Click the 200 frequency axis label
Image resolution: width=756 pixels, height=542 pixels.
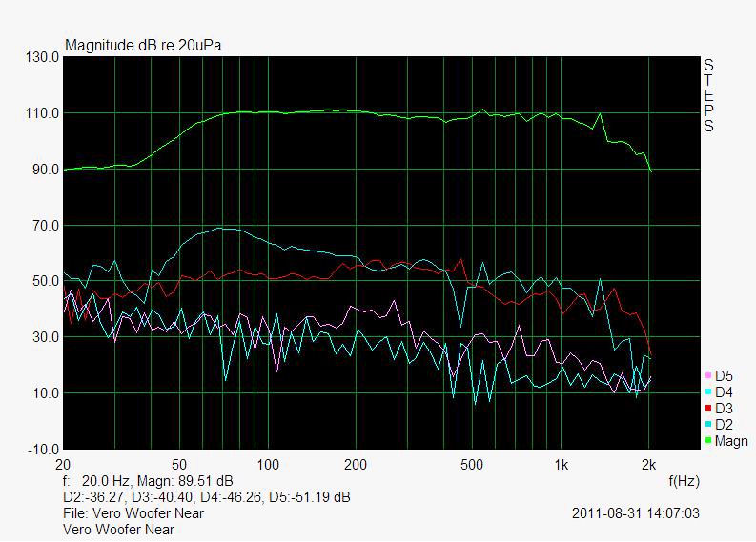[356, 465]
